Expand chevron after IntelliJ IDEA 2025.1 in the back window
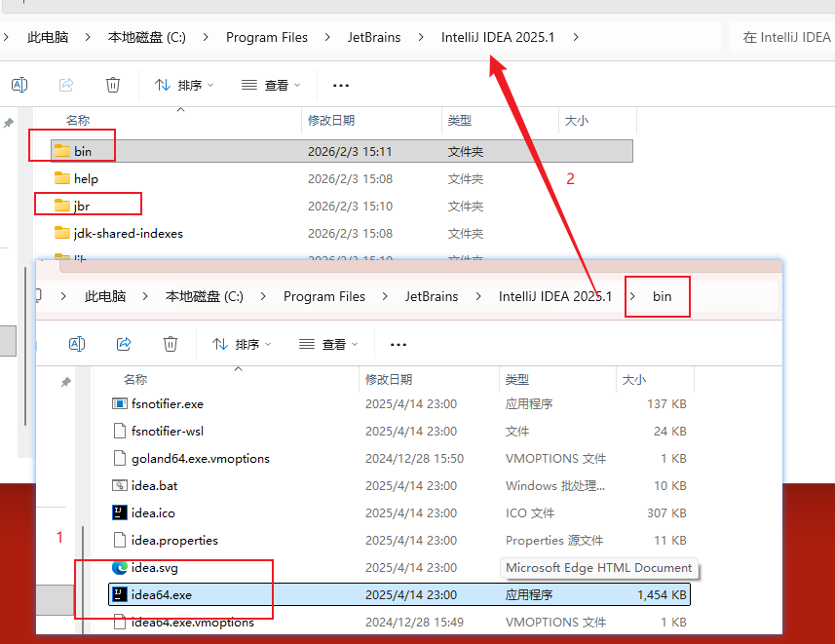Viewport: 835px width, 644px height. coord(576,37)
